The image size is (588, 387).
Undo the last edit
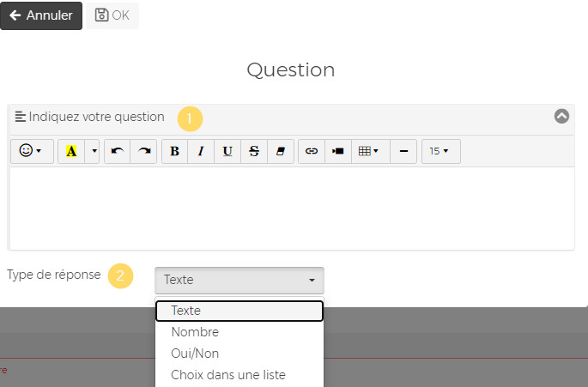(118, 151)
